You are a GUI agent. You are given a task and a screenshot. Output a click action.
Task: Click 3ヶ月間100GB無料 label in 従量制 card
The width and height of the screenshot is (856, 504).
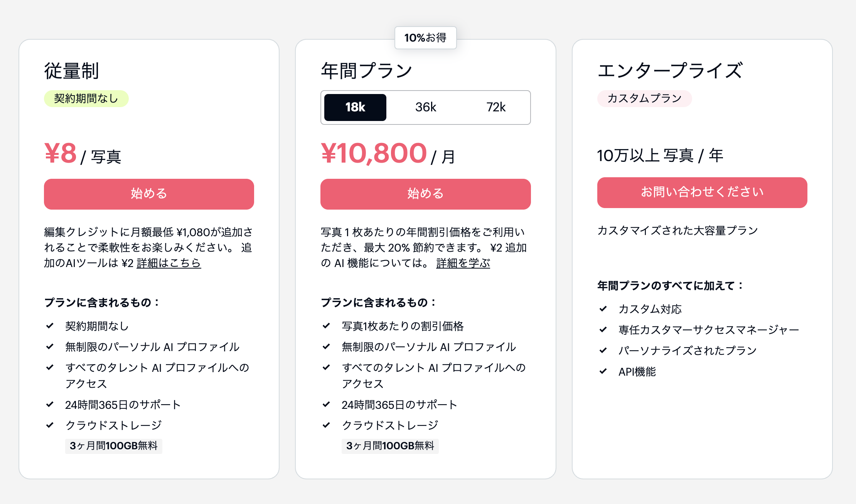pyautogui.click(x=114, y=446)
